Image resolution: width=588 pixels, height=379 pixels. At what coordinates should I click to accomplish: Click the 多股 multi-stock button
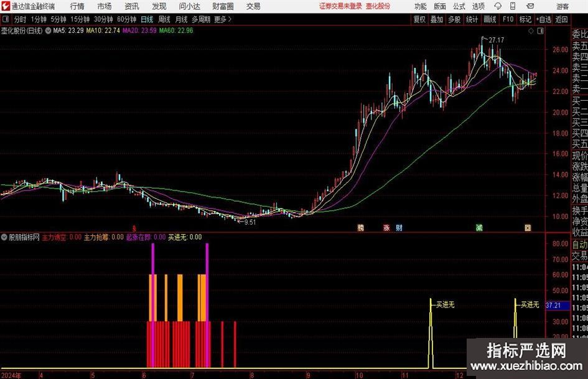[x=454, y=19]
